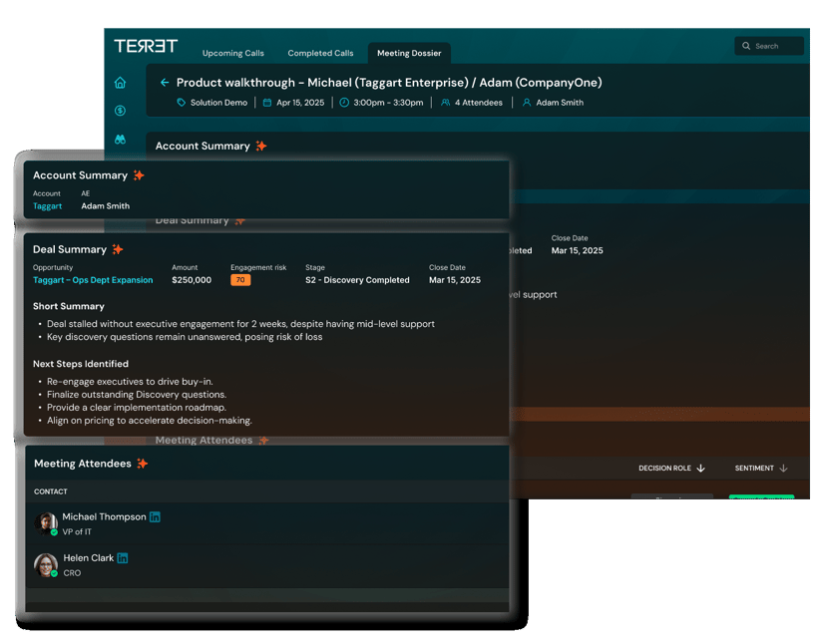This screenshot has height=644, width=820.
Task: Click the Meeting Attendees AI sparkle icon
Action: click(x=143, y=464)
